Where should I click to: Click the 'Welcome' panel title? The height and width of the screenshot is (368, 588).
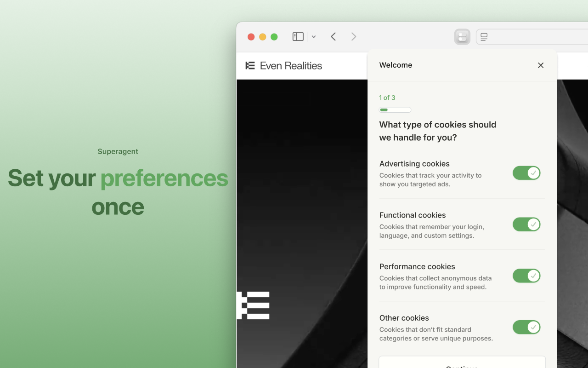(396, 65)
